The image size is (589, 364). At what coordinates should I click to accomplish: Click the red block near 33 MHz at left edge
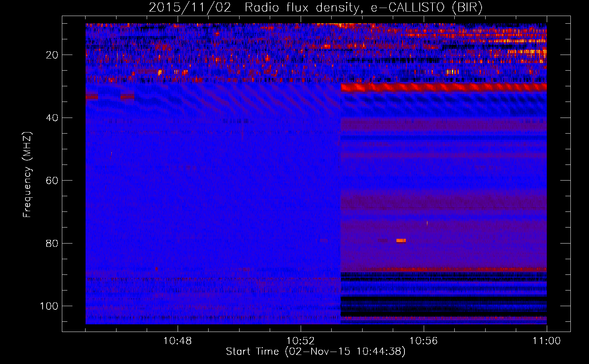[92, 96]
